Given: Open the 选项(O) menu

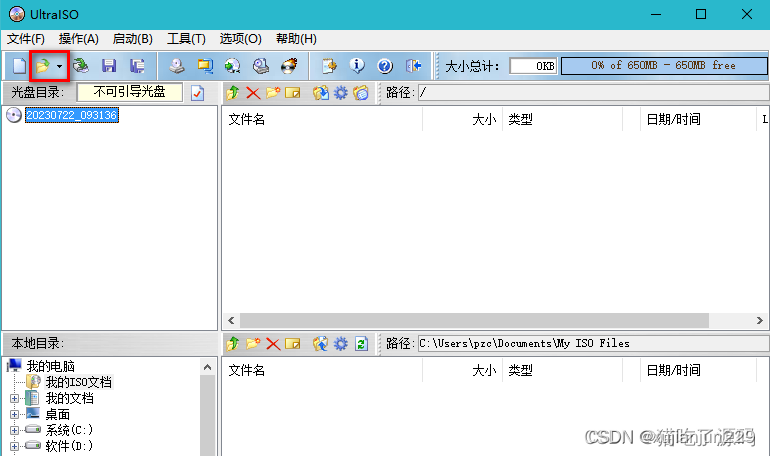Looking at the screenshot, I should 241,39.
